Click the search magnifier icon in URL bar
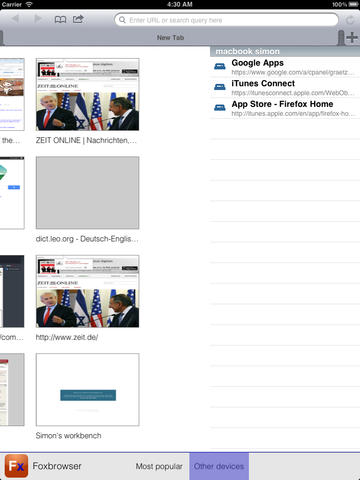 (122, 20)
